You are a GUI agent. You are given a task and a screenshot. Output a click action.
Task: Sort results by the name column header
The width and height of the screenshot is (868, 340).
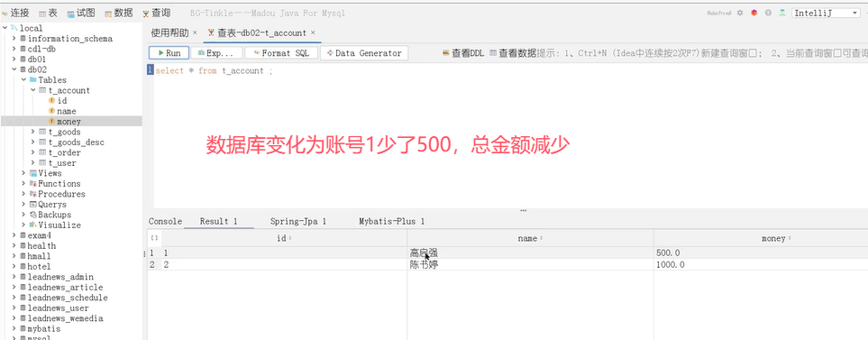pyautogui.click(x=530, y=238)
